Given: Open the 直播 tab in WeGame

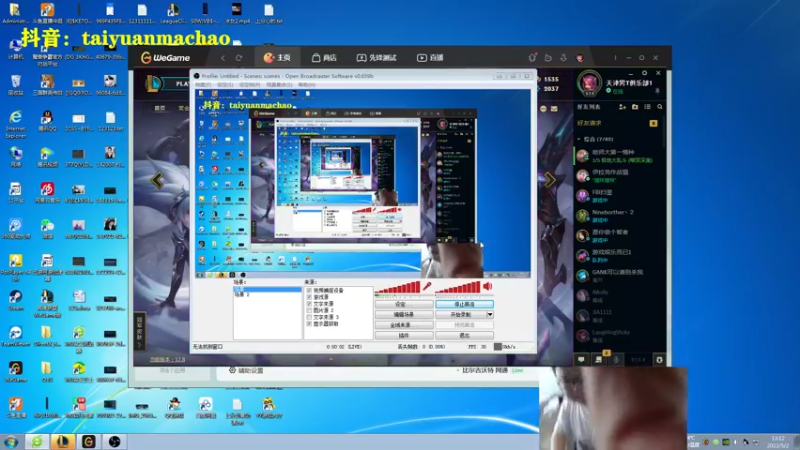Looking at the screenshot, I should 430,58.
